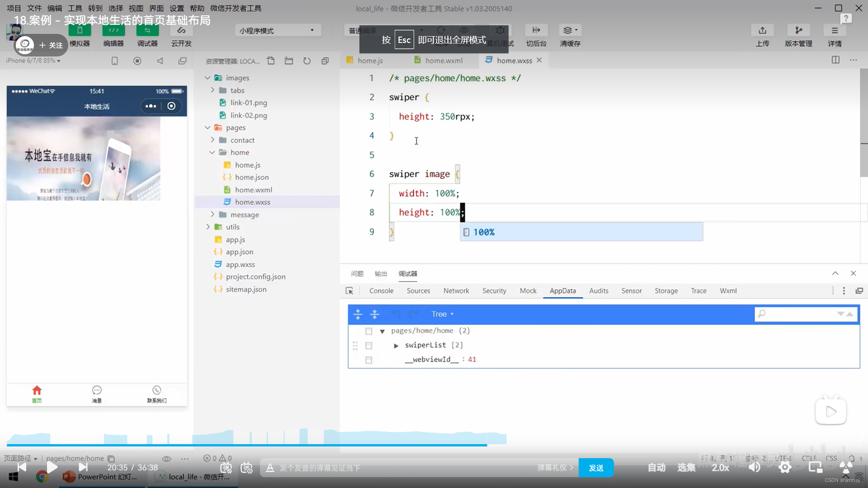This screenshot has width=868, height=488.
Task: Open the editor more-options ellipsis
Action: coord(854,60)
